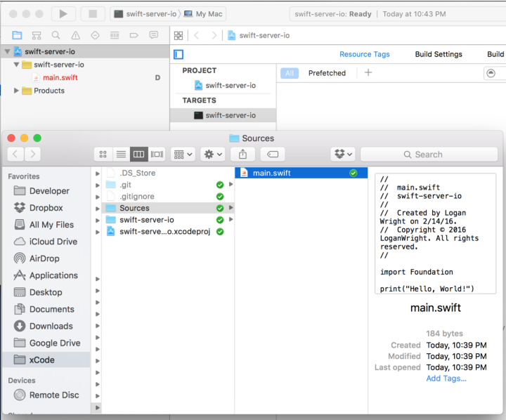
Task: Switch to the Resource Tags tab
Action: tap(364, 54)
